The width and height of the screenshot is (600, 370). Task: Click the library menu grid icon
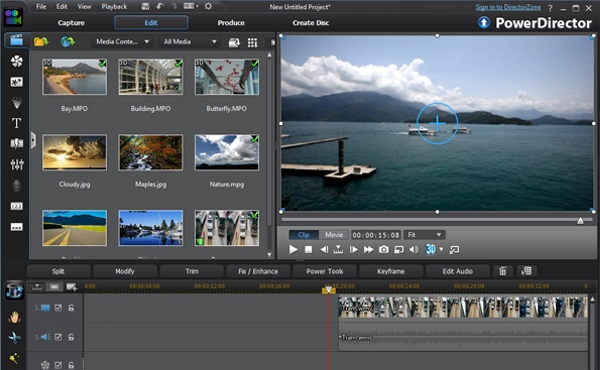[x=253, y=42]
